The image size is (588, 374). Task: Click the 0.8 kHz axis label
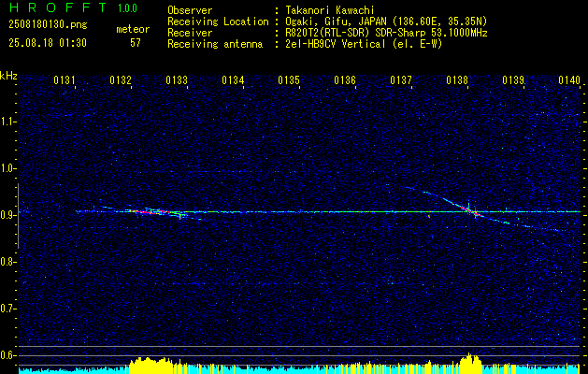[7, 262]
